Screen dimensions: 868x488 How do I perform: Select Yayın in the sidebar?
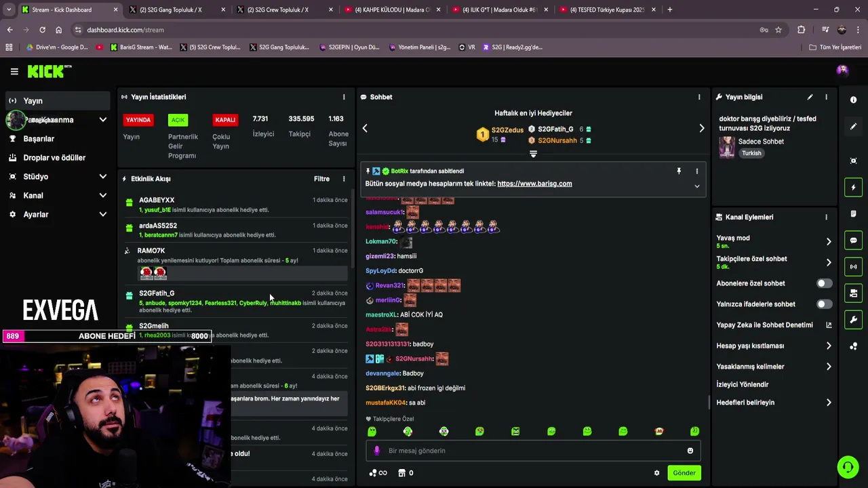pyautogui.click(x=57, y=101)
